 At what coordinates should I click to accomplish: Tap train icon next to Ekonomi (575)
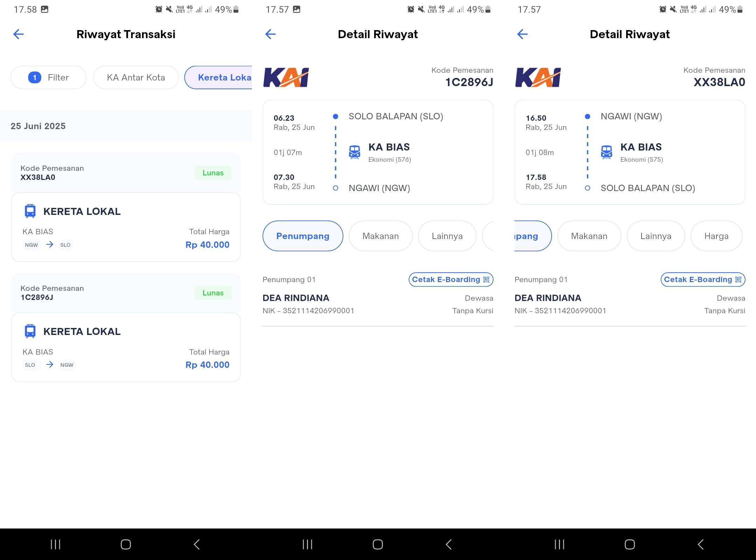pyautogui.click(x=607, y=152)
